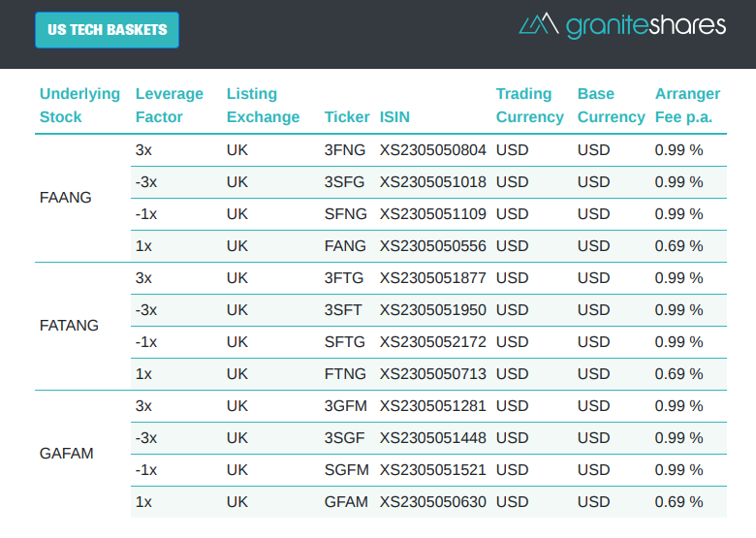
Task: Click the GFAM ticker
Action: pyautogui.click(x=346, y=502)
